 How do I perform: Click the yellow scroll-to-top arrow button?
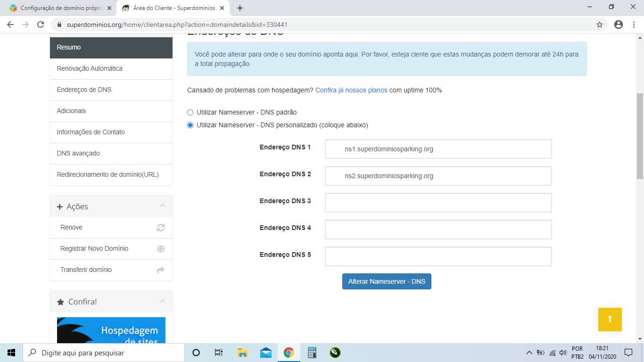tap(610, 320)
